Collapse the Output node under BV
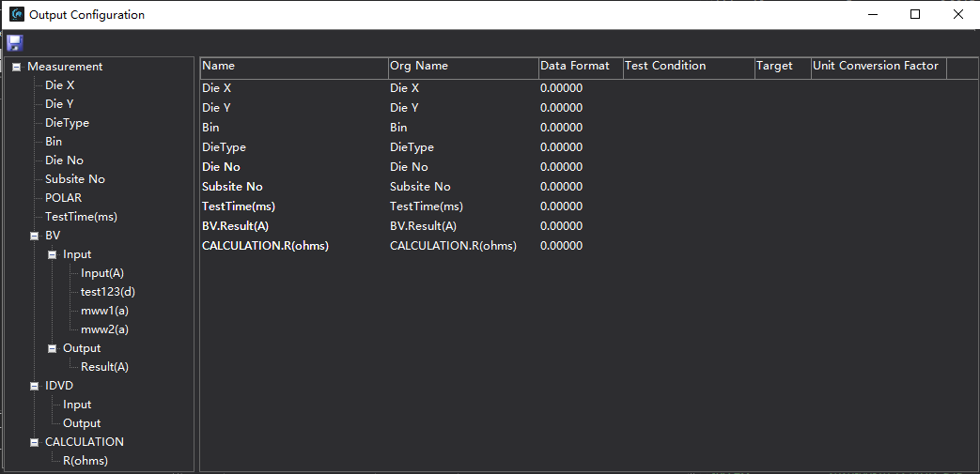Viewport: 980px width, 474px height. [x=53, y=348]
